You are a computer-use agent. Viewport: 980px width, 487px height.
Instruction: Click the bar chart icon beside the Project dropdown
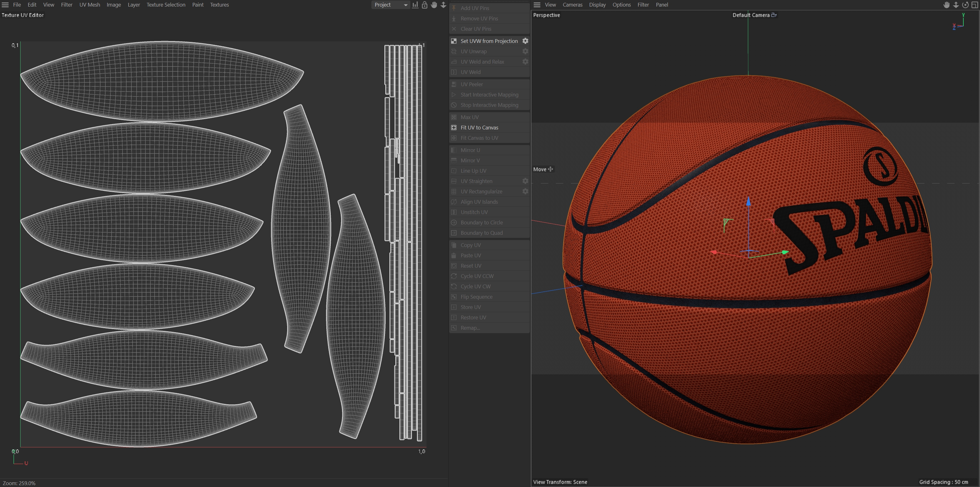(415, 5)
